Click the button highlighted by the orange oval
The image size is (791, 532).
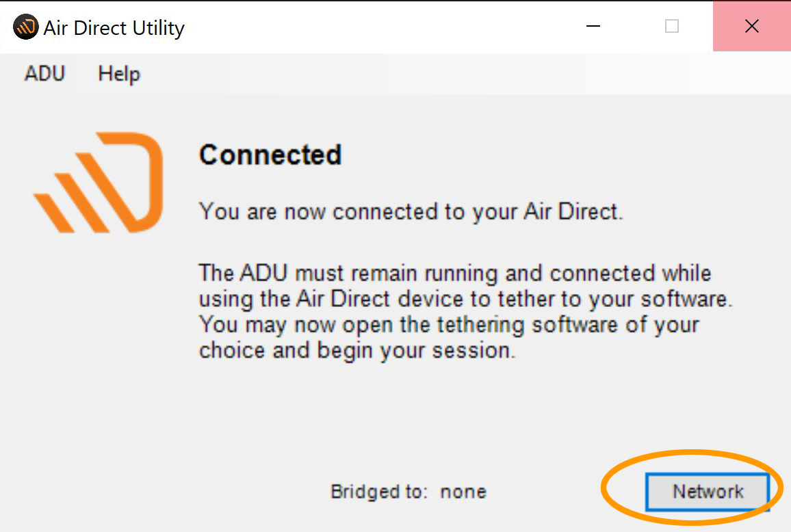(709, 491)
